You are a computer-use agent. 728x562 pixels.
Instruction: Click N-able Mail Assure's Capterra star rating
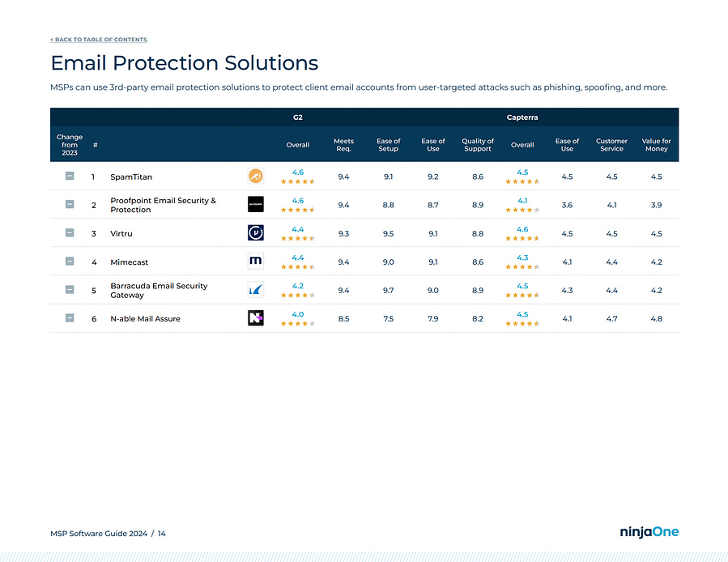pos(522,324)
